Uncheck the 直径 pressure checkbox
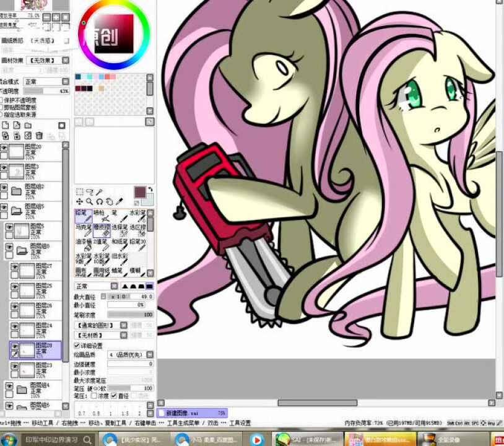Image resolution: width=504 pixels, height=446 pixels. (x=114, y=396)
